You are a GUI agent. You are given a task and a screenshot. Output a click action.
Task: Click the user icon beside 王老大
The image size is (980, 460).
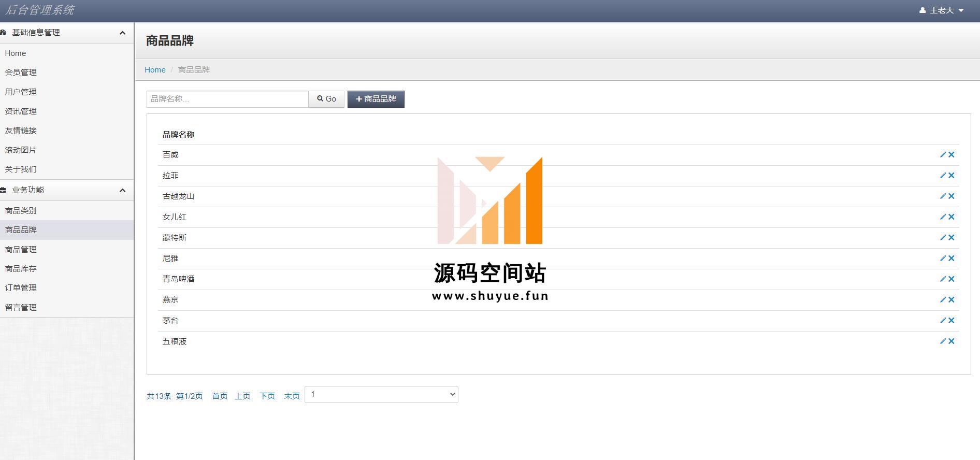pos(923,10)
